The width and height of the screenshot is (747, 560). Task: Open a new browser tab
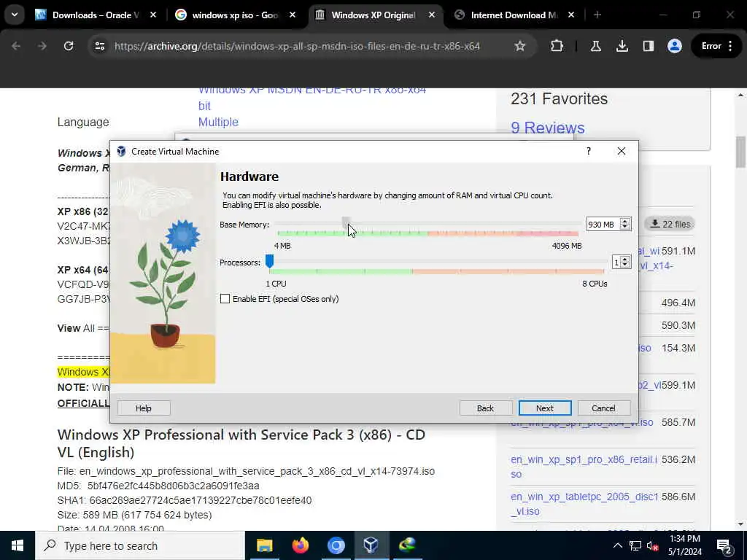click(597, 15)
